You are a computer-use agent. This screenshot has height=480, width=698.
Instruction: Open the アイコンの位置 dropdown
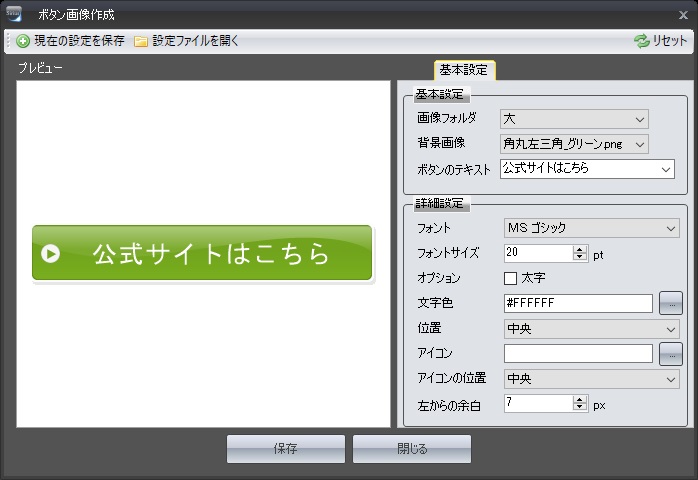pyautogui.click(x=592, y=379)
